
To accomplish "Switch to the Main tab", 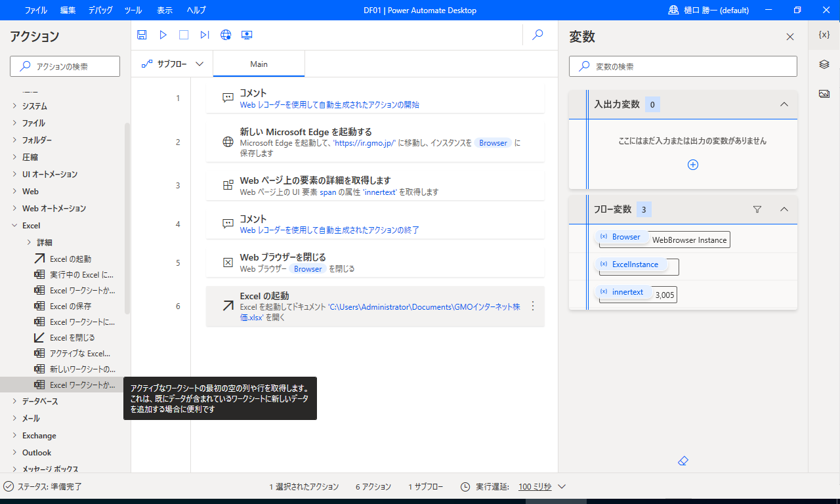I will click(x=259, y=64).
